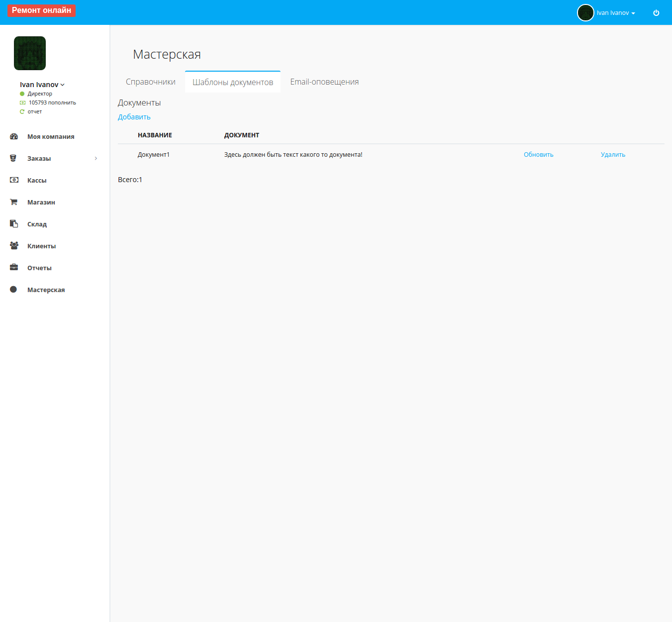The height and width of the screenshot is (622, 672).
Task: Open the Кассы menu item
Action: point(37,180)
